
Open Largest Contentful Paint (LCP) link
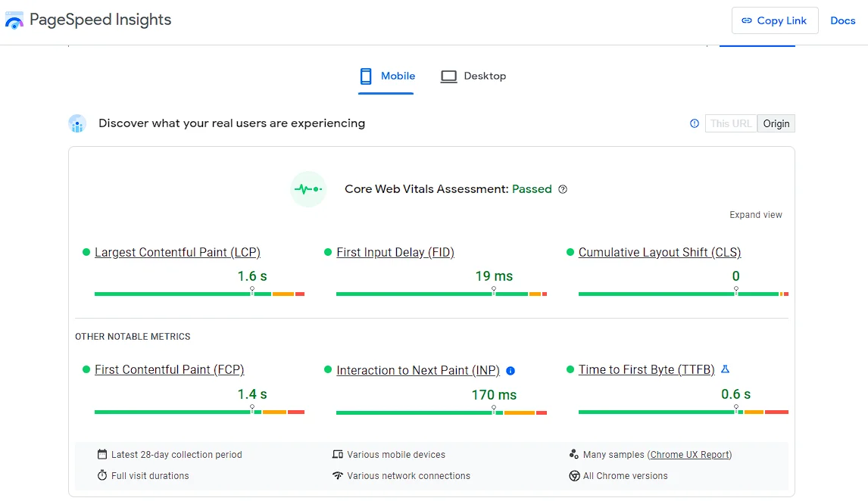click(x=177, y=253)
